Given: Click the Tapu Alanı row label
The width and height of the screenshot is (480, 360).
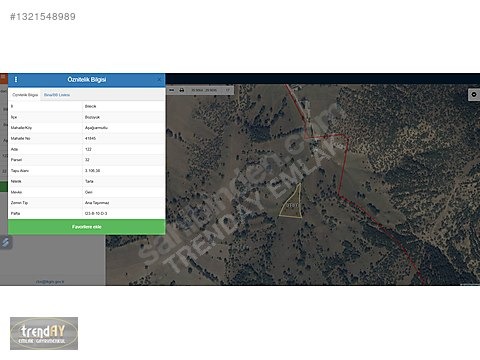Looking at the screenshot, I should click(20, 171).
